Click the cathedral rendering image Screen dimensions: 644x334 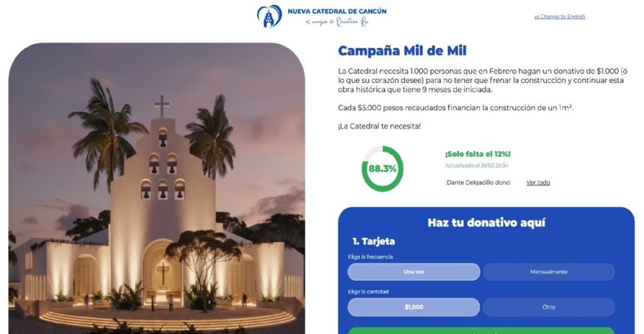click(x=157, y=189)
